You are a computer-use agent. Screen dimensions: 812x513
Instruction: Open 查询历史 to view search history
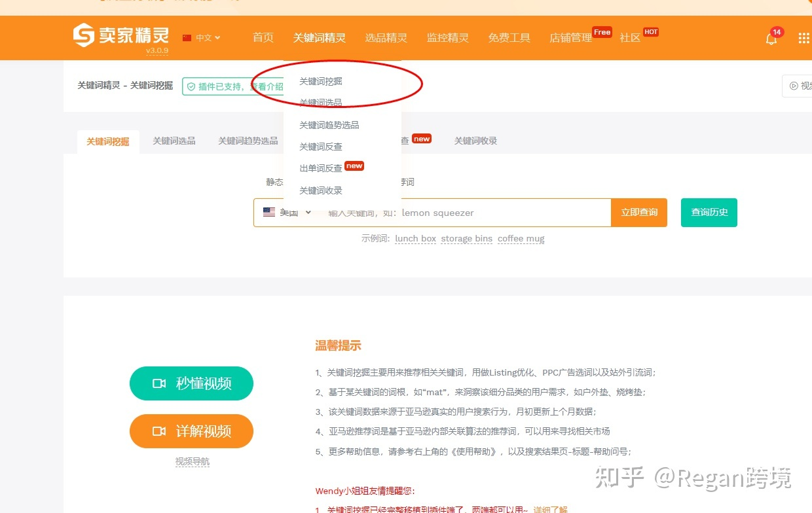click(x=709, y=212)
